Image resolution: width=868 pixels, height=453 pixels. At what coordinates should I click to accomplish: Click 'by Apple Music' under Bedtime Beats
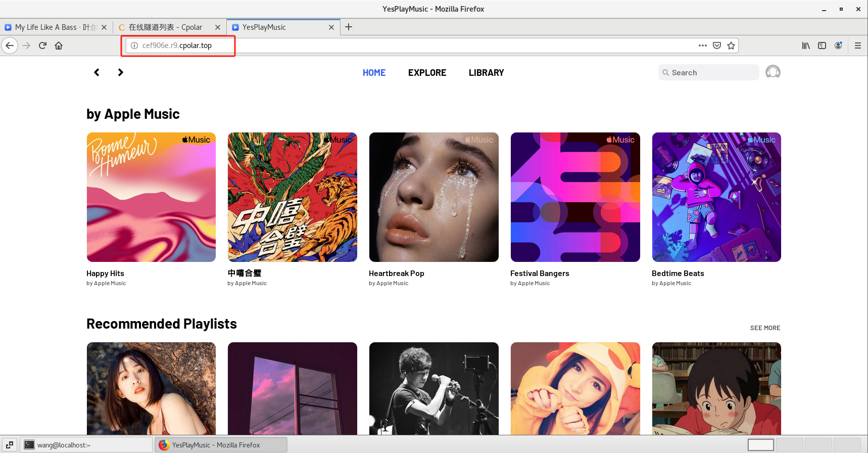(671, 284)
